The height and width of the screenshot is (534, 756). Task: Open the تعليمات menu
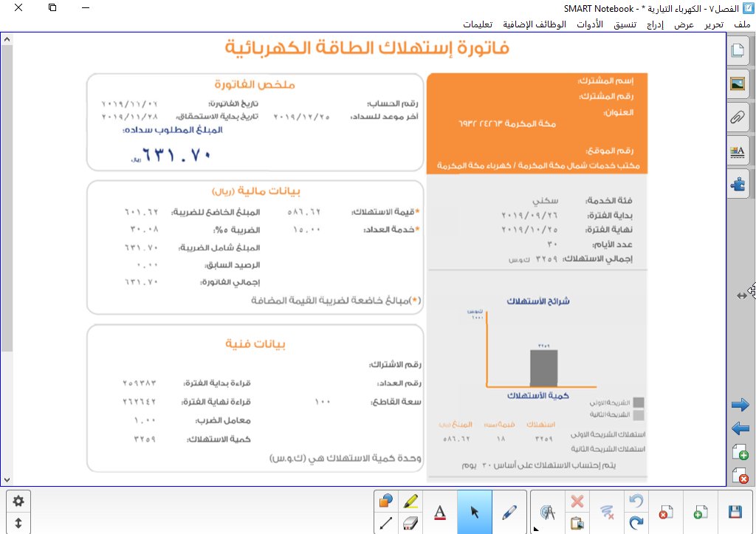coord(478,24)
